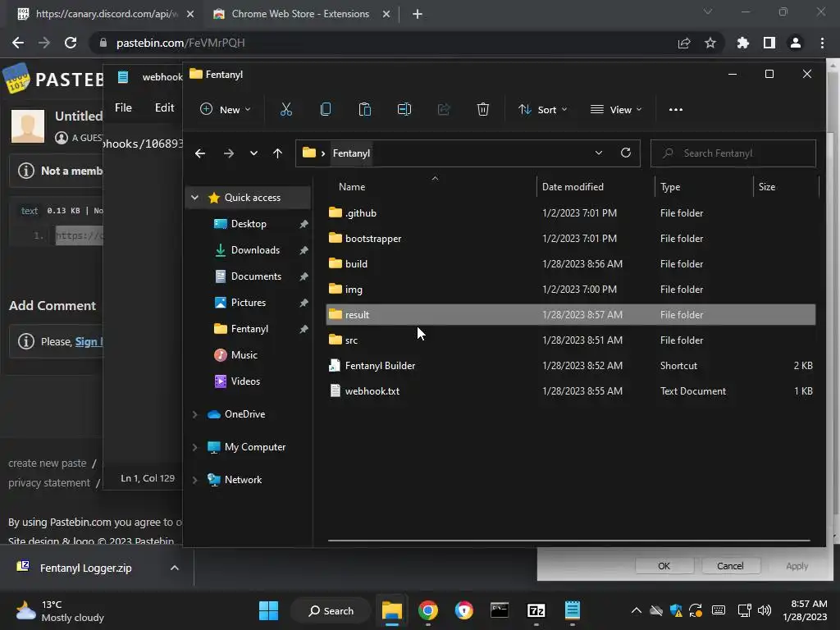
Task: Open Chrome extensions puzzle icon
Action: [x=743, y=43]
